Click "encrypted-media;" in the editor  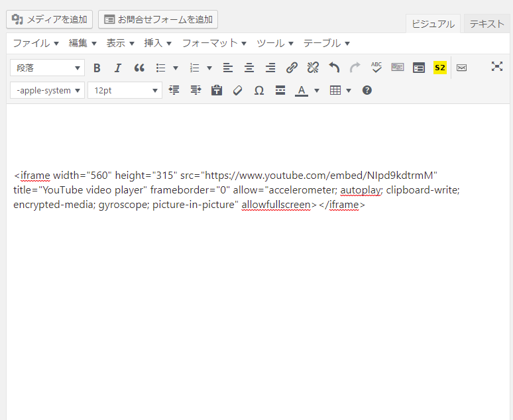[54, 205]
